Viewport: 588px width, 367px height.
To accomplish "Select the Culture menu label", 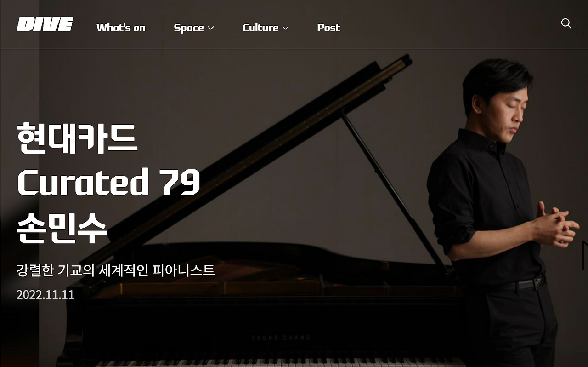I will [x=260, y=28].
